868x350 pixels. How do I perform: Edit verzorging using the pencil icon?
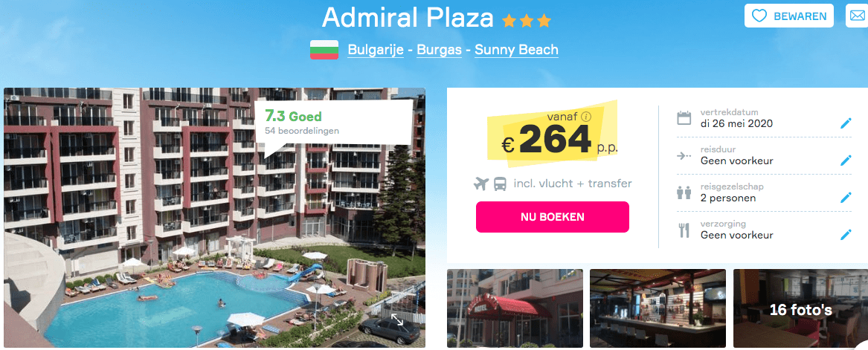(845, 234)
